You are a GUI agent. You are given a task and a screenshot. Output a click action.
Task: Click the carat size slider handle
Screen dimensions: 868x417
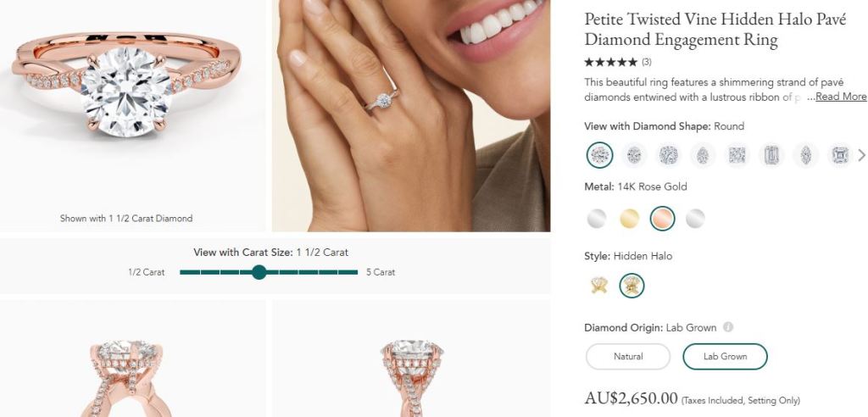point(259,272)
